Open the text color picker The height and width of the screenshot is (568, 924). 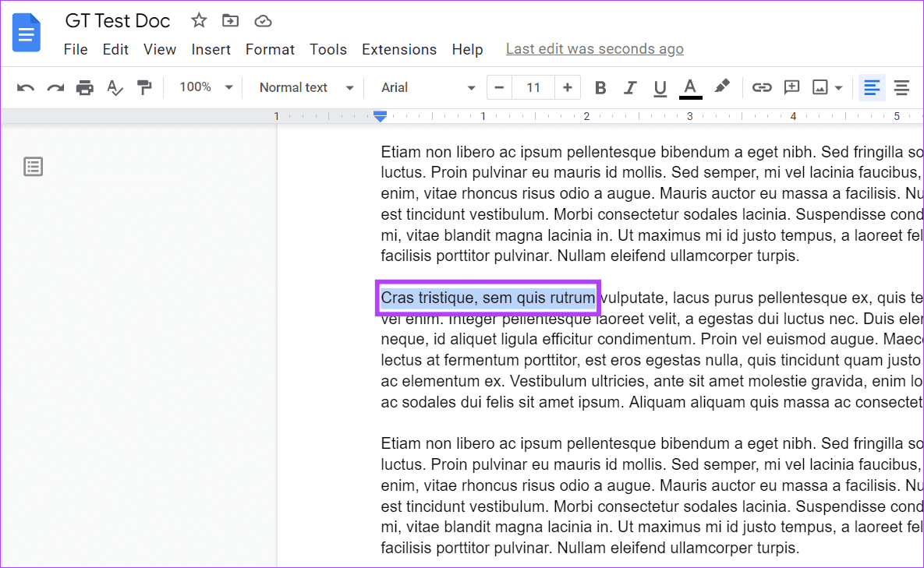(x=690, y=88)
